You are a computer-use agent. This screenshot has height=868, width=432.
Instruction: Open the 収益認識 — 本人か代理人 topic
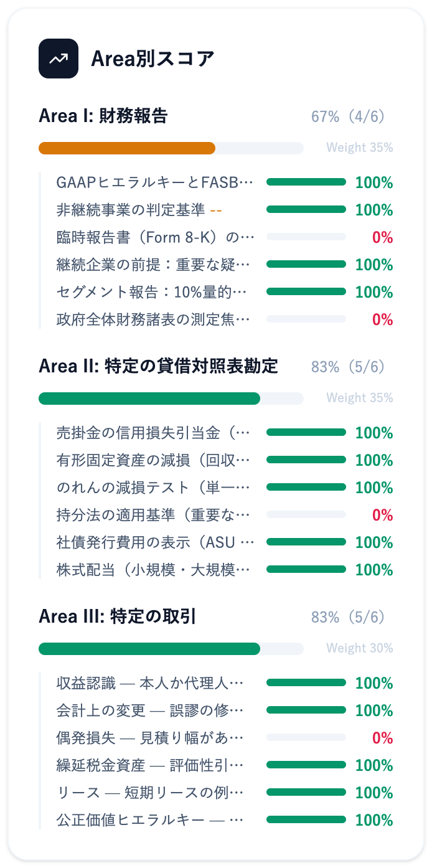(x=149, y=683)
